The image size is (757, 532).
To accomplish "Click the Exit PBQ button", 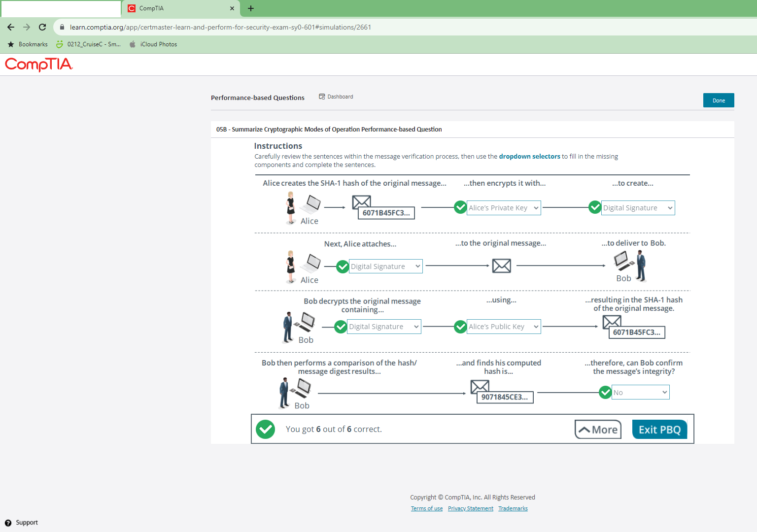I will 659,430.
